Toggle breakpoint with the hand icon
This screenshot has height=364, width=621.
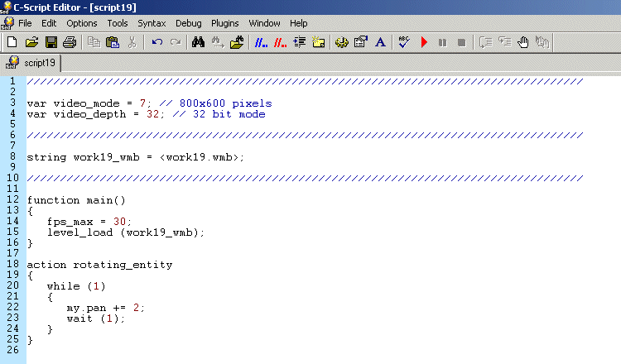[x=522, y=41]
